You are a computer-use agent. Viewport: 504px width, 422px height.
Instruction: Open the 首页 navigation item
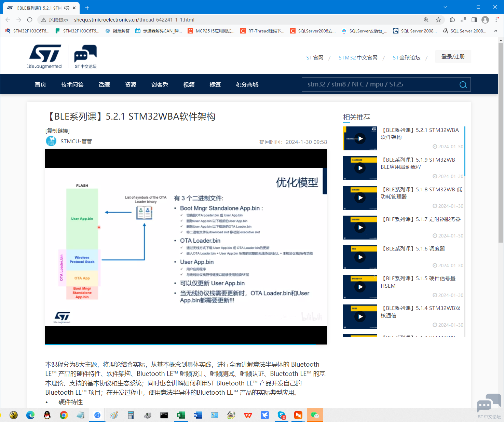[40, 84]
